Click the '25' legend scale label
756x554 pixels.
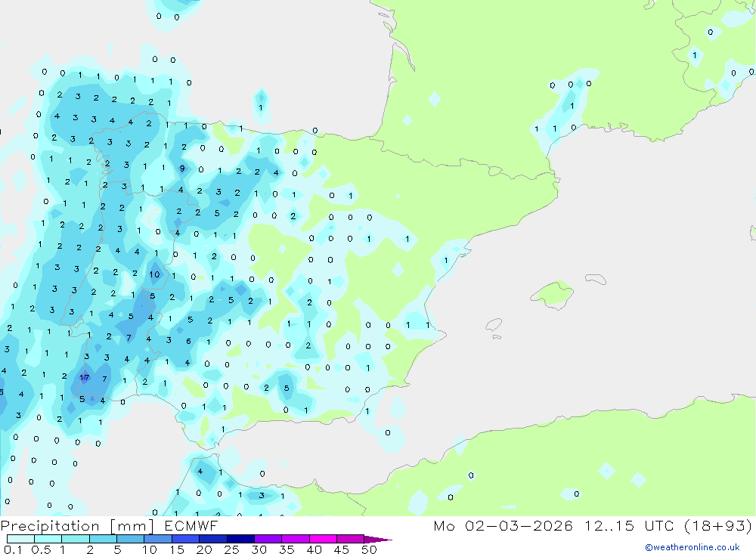coord(232,549)
